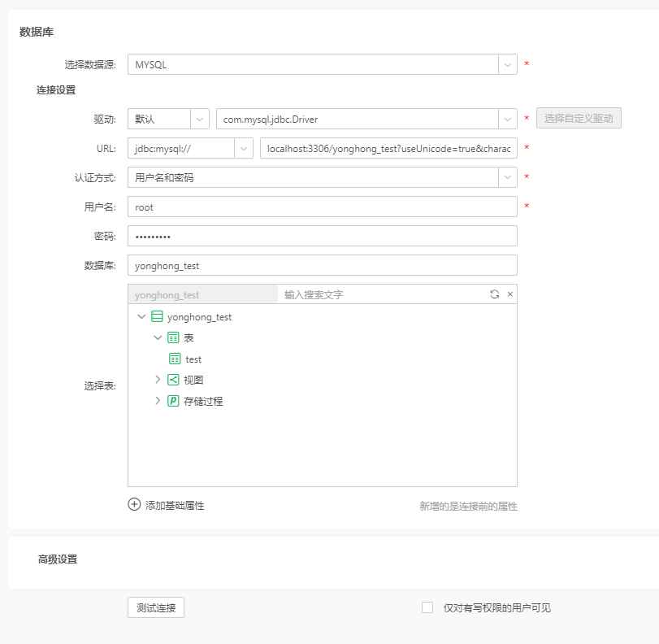Image resolution: width=659 pixels, height=644 pixels.
Task: Click the test table icon
Action: (175, 359)
